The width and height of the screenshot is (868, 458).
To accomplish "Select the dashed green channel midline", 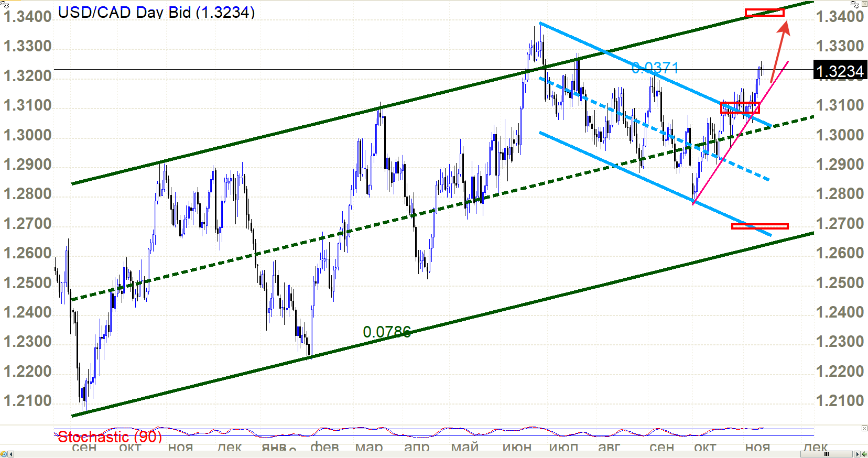I will [x=442, y=208].
